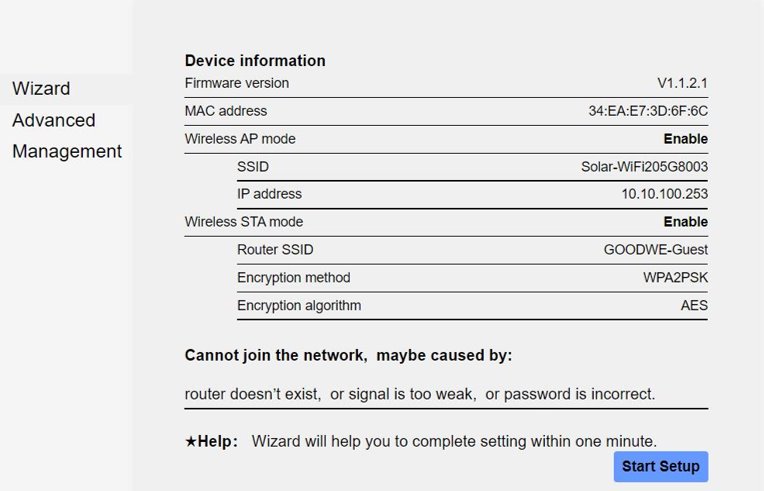
Task: Go to the Advanced section
Action: pyautogui.click(x=54, y=121)
